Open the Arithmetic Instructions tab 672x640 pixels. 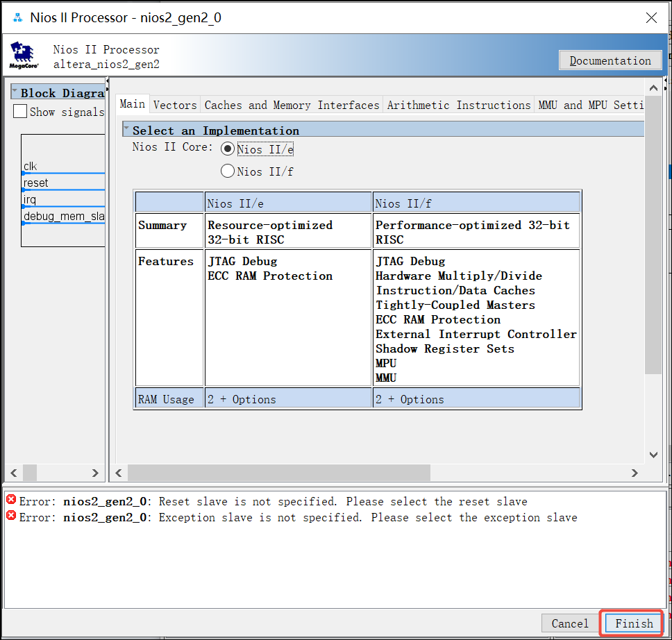pyautogui.click(x=459, y=105)
